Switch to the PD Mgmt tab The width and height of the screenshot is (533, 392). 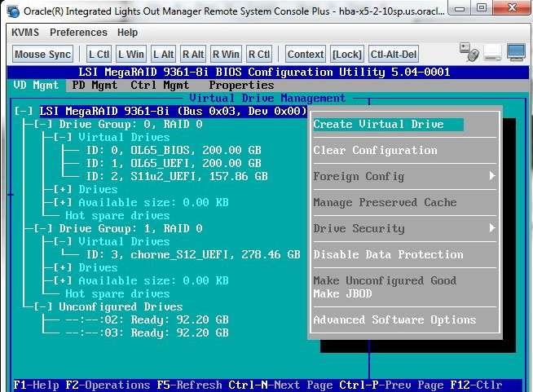click(95, 85)
